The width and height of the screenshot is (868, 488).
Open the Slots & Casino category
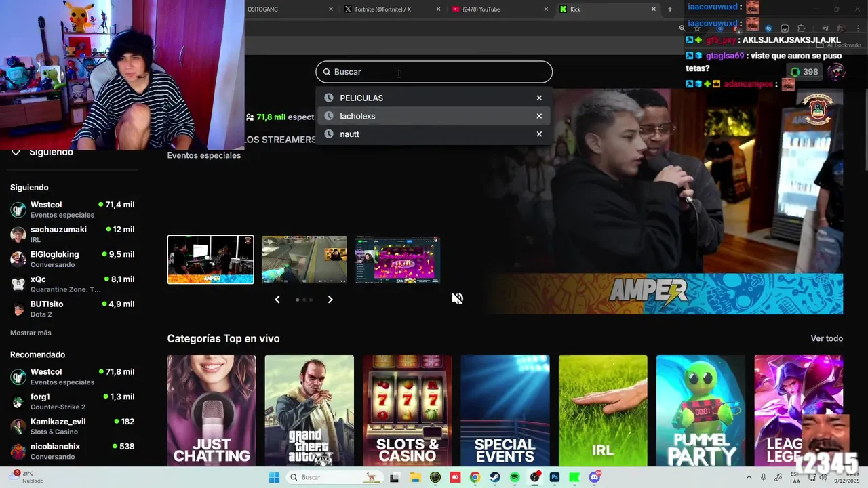[407, 411]
